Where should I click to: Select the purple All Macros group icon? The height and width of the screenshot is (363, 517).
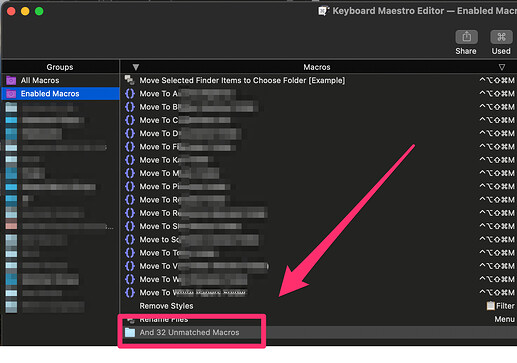coord(11,80)
